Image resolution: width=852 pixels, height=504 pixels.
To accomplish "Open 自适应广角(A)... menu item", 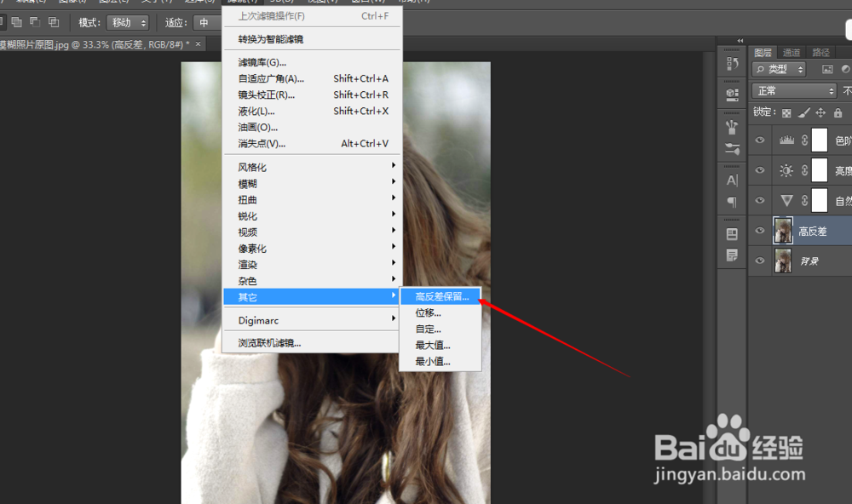I will [313, 78].
